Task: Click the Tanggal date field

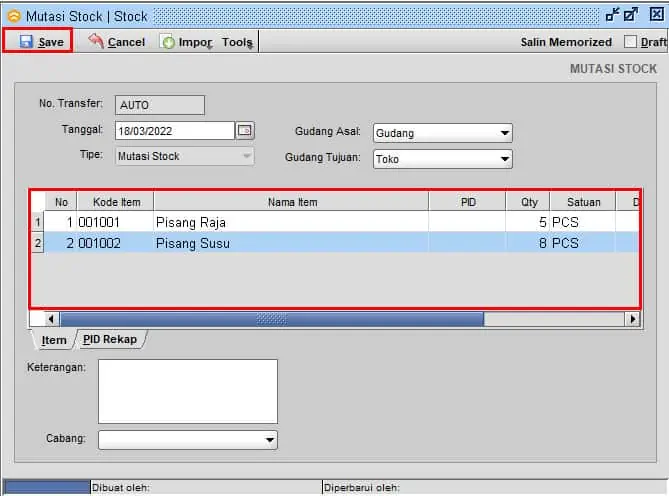Action: (175, 131)
